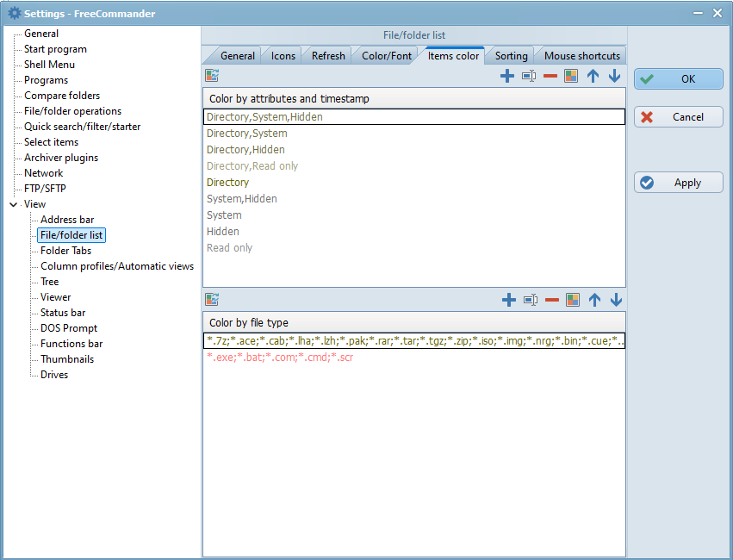733x560 pixels.
Task: Close the Settings window
Action: click(x=717, y=13)
